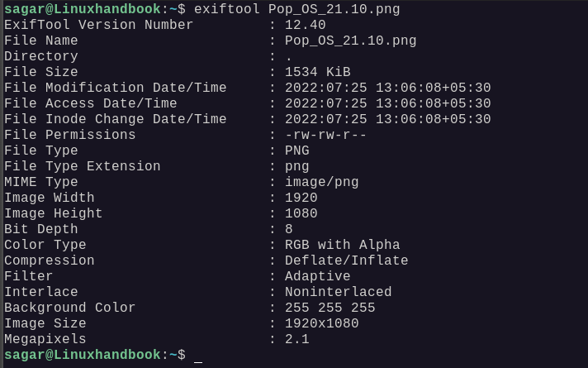This screenshot has width=588, height=368.
Task: Click the File Name value Pop_OS_21.10.png
Action: tap(350, 41)
